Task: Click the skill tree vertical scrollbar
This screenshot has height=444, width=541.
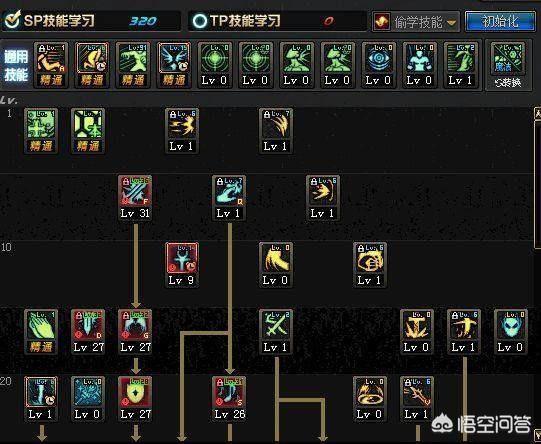Action: pos(538,183)
